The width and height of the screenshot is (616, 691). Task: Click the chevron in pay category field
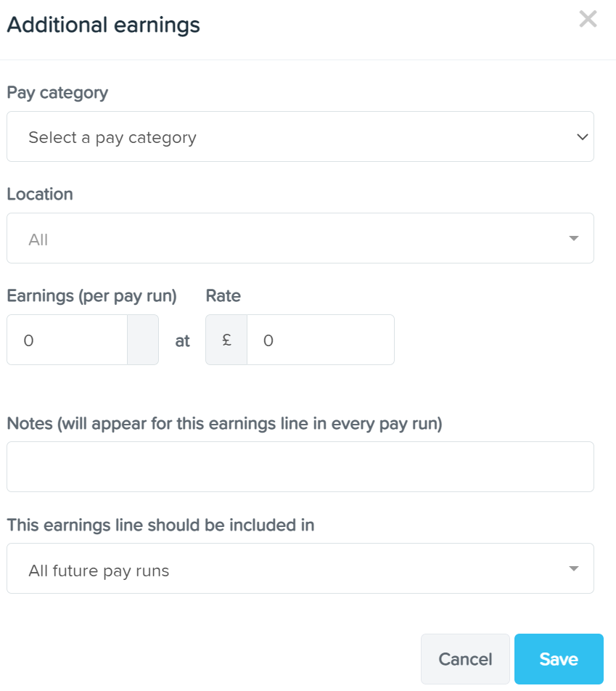583,137
